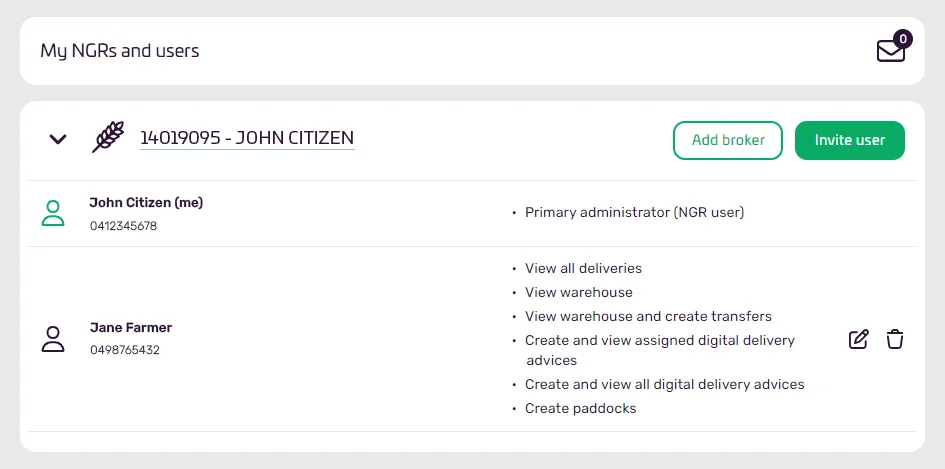Click the Invite user button
945x469 pixels.
pyautogui.click(x=850, y=140)
